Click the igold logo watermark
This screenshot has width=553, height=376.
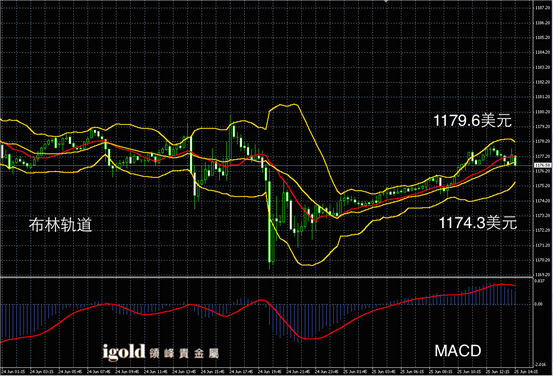point(124,352)
